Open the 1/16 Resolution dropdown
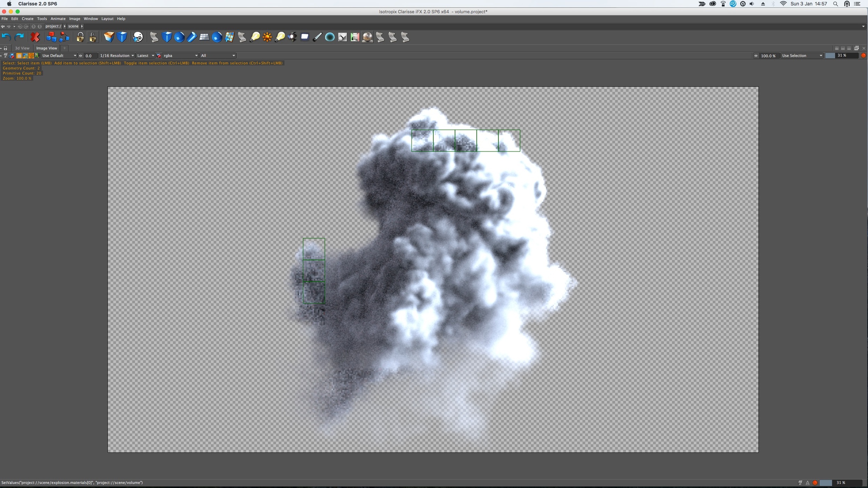This screenshot has width=868, height=488. 117,56
